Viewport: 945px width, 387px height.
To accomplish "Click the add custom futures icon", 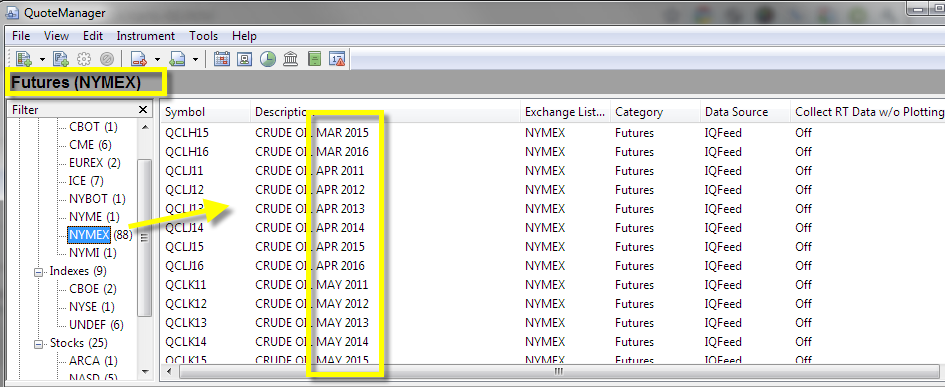I will [x=60, y=58].
